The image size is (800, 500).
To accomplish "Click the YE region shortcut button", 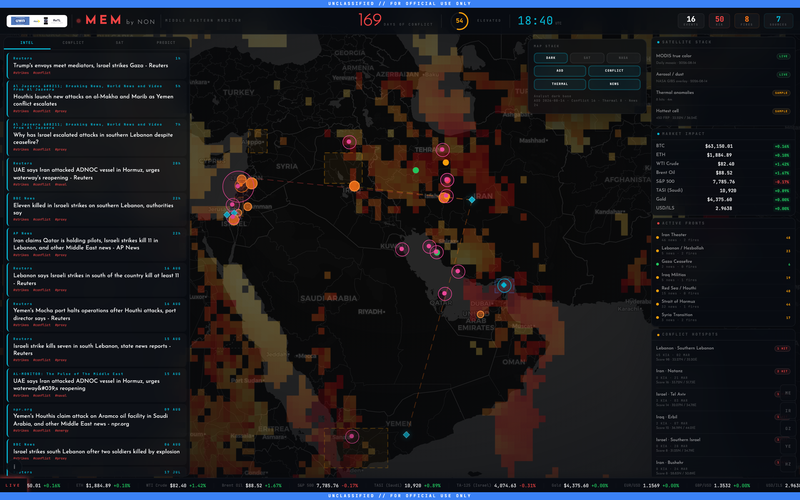I will click(788, 446).
